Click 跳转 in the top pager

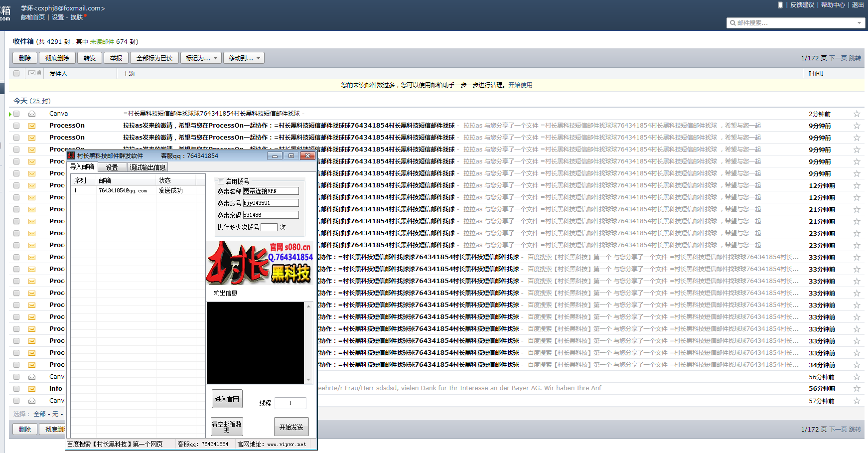[x=855, y=58]
